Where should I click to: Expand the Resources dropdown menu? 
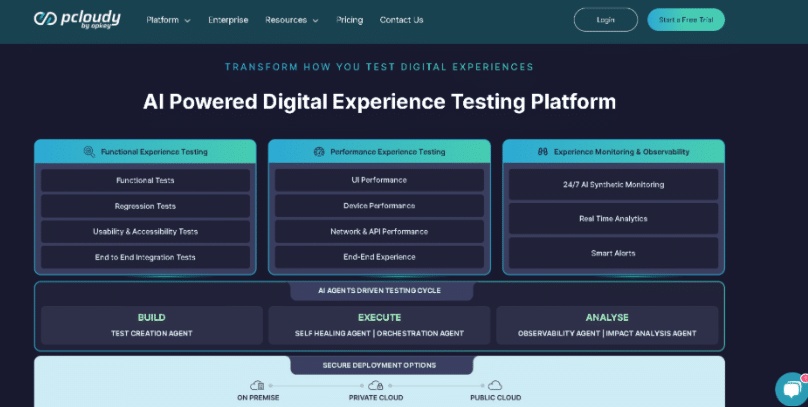pos(291,20)
